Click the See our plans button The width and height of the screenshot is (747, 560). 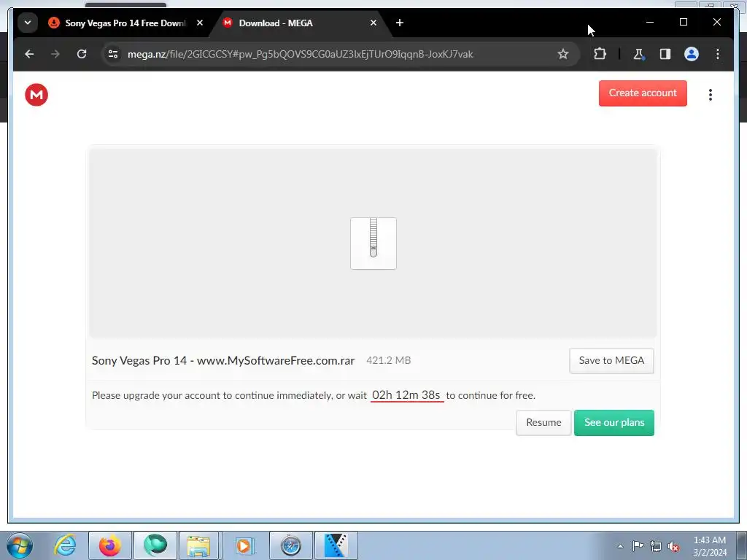pyautogui.click(x=614, y=422)
